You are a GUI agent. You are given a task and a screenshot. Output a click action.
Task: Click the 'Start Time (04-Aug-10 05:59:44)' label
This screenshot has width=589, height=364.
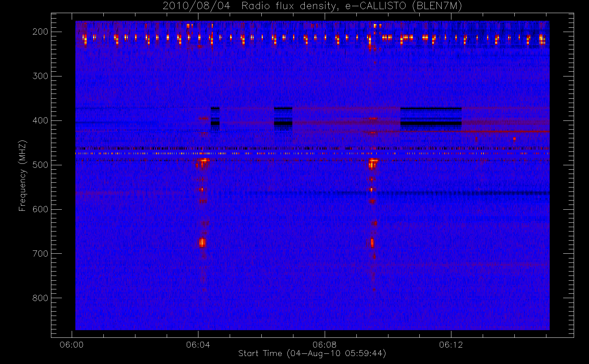click(312, 353)
